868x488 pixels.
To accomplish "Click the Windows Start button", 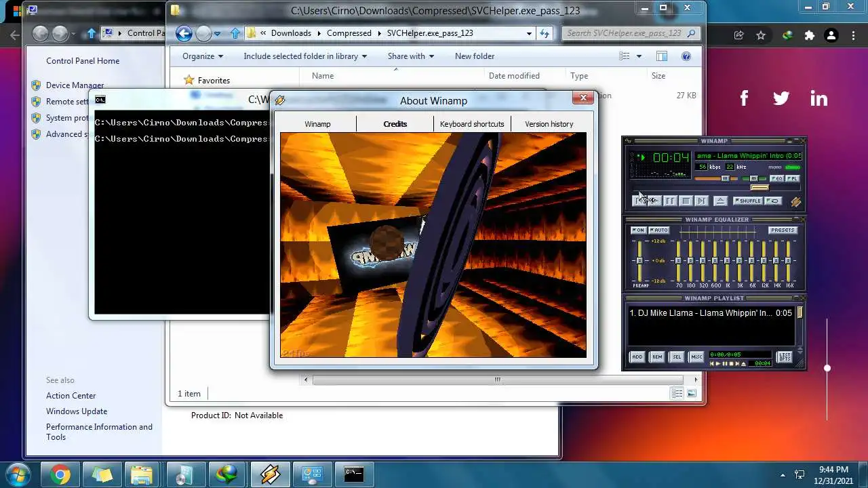I will coord(16,474).
